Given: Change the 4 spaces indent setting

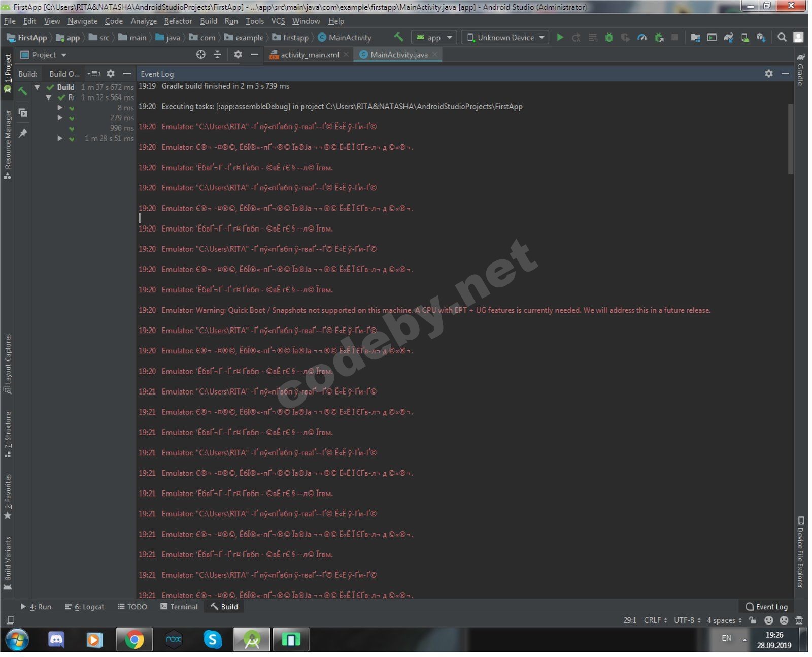Looking at the screenshot, I should (724, 620).
